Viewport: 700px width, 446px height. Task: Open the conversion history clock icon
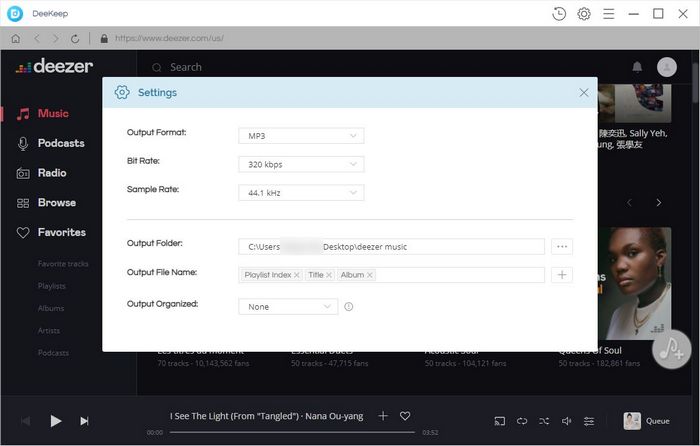pyautogui.click(x=559, y=14)
